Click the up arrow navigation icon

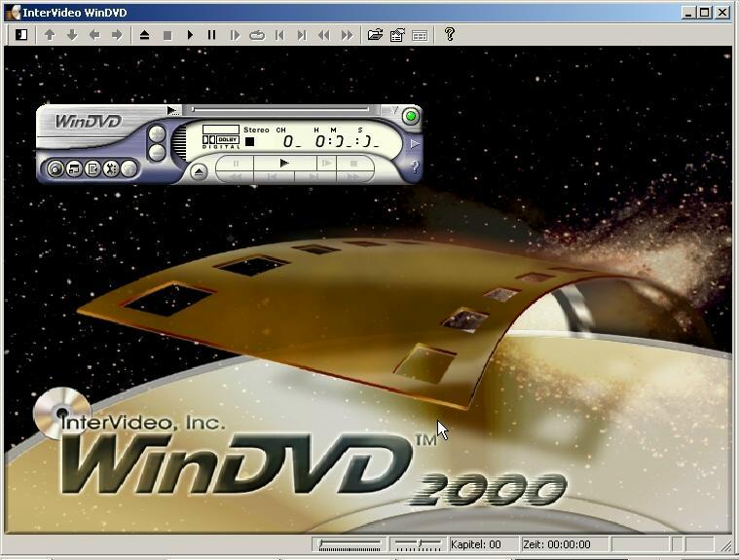coord(50,34)
